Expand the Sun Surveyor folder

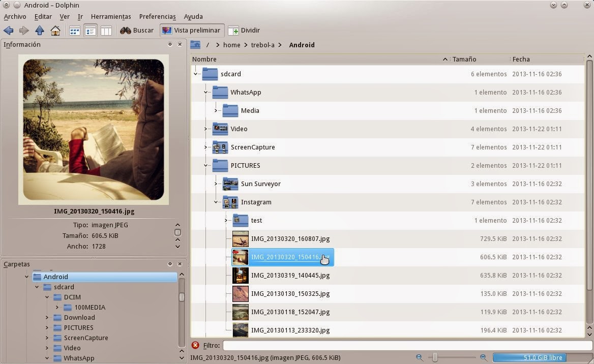coord(216,184)
